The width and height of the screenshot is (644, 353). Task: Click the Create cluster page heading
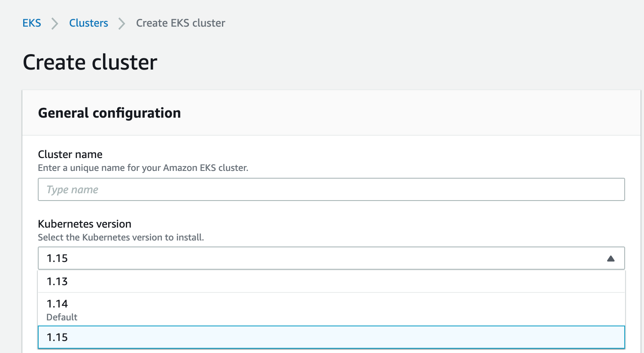point(90,62)
